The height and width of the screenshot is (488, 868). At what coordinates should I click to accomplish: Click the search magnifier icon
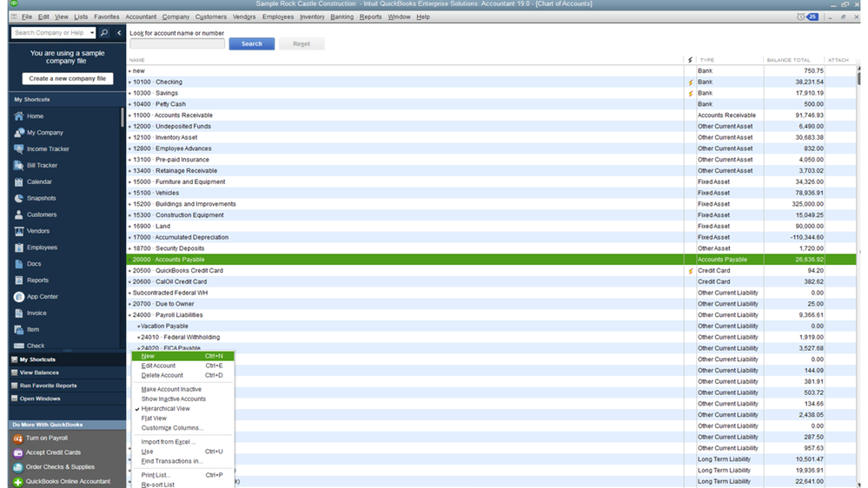pos(104,33)
